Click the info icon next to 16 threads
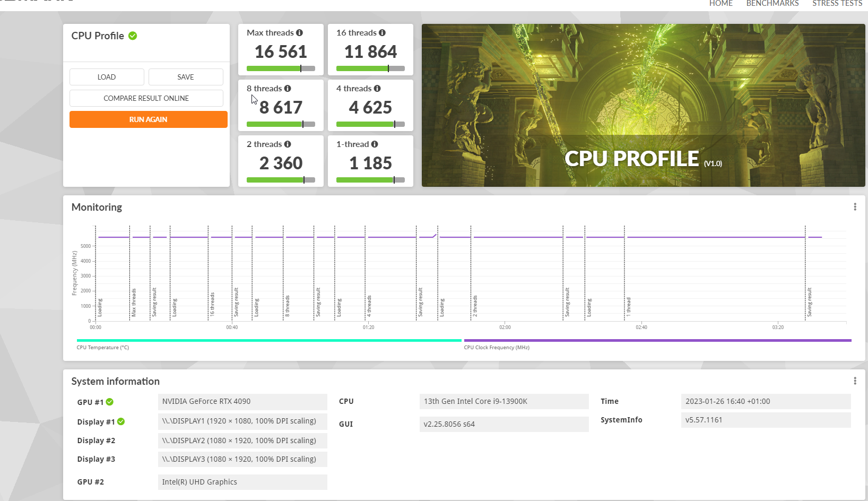This screenshot has height=501, width=868. (382, 33)
